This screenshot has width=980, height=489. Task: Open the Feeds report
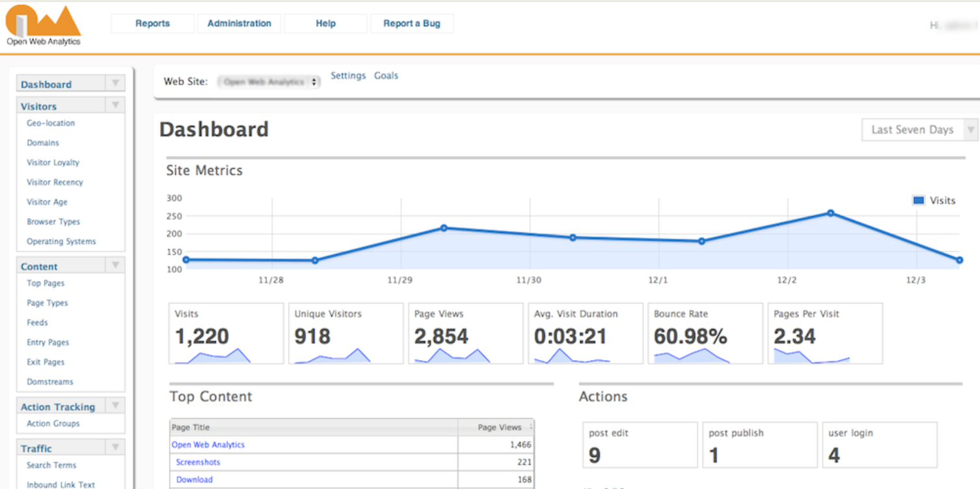(37, 322)
